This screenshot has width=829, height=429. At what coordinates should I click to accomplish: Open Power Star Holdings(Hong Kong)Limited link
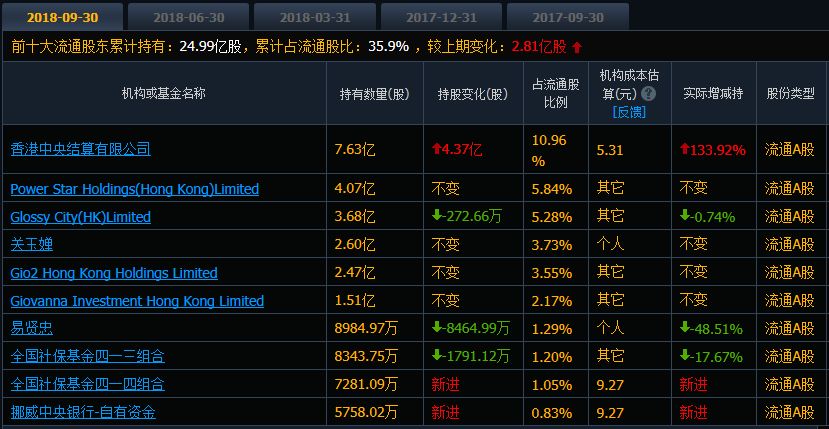tap(135, 189)
